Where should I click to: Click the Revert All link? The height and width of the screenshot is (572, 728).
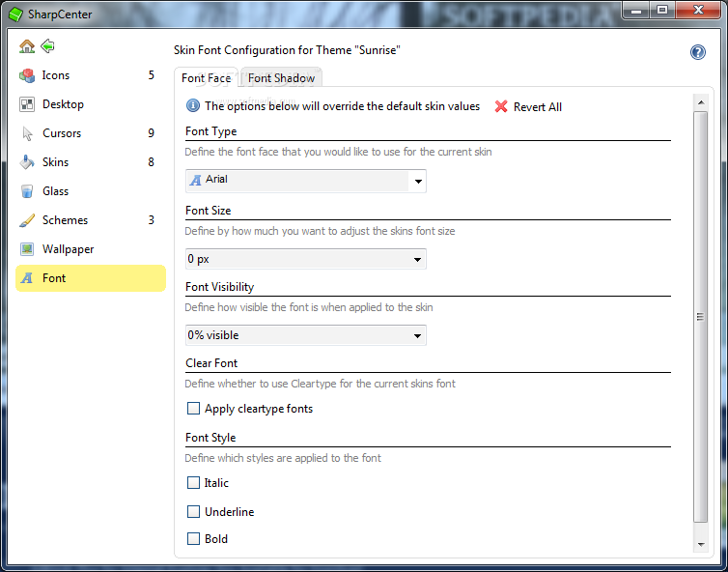tap(537, 107)
